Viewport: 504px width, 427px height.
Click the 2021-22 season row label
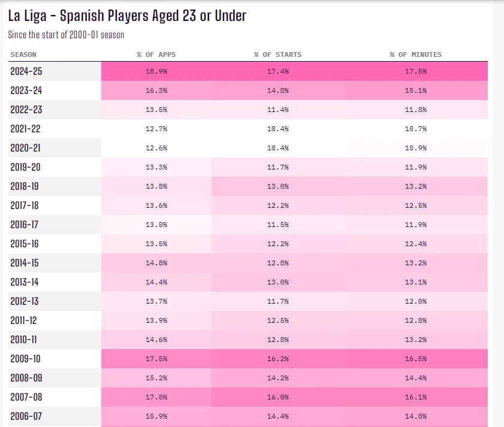coord(26,129)
